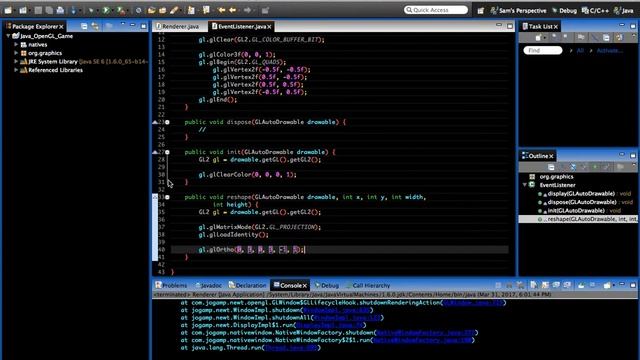Viewport: 640px width, 360px height.
Task: Click the Activate link in Task List
Action: tap(610, 51)
